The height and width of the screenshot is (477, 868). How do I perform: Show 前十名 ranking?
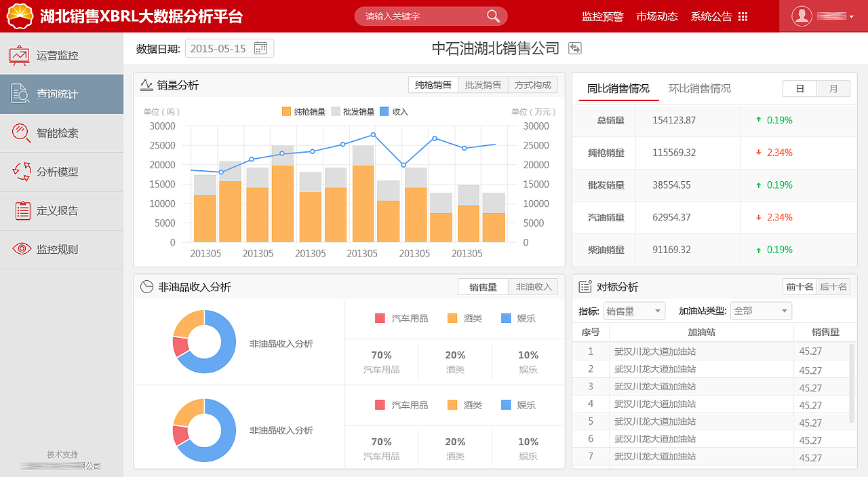tap(800, 287)
